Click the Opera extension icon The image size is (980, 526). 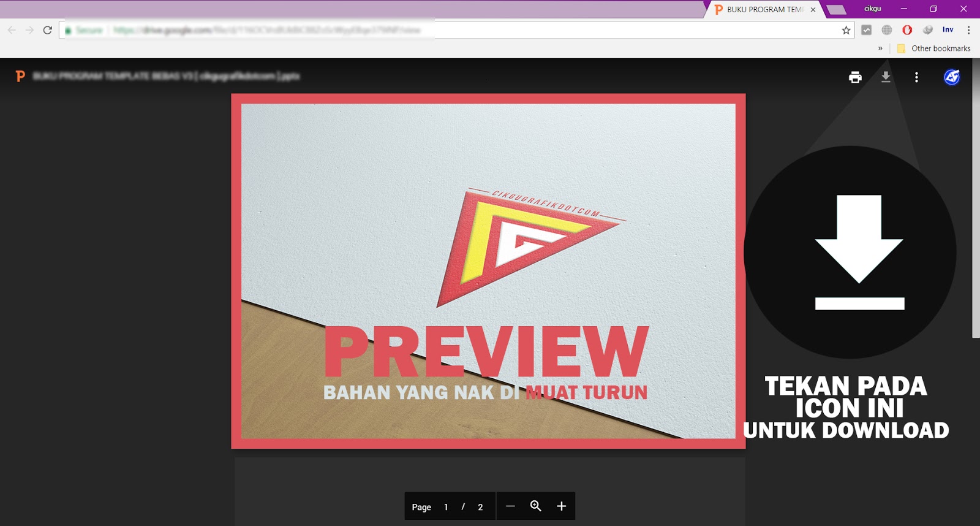coord(907,30)
